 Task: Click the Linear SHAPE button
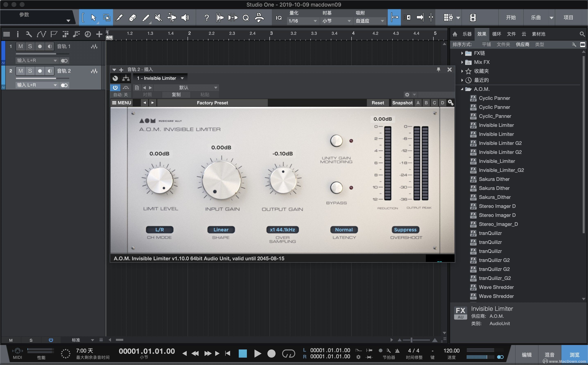coord(221,230)
